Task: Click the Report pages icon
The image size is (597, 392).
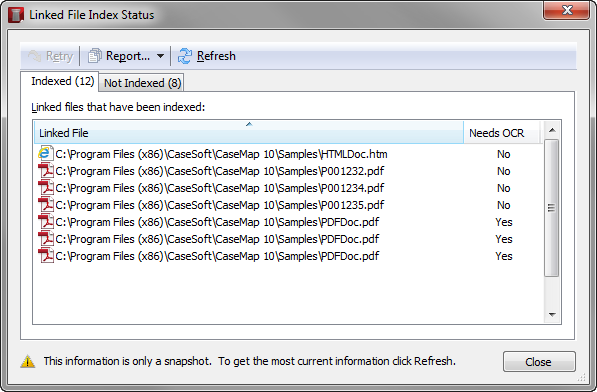Action: pos(95,56)
